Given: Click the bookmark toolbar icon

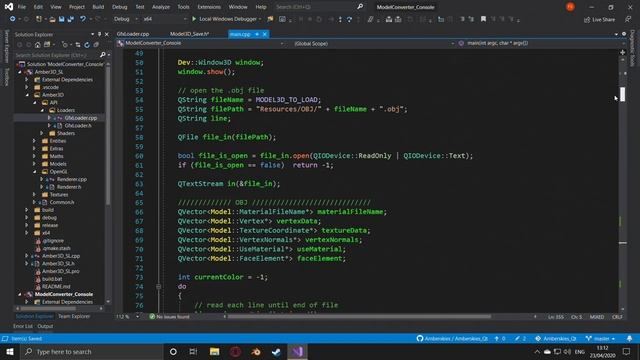Looking at the screenshot, I should [483, 19].
